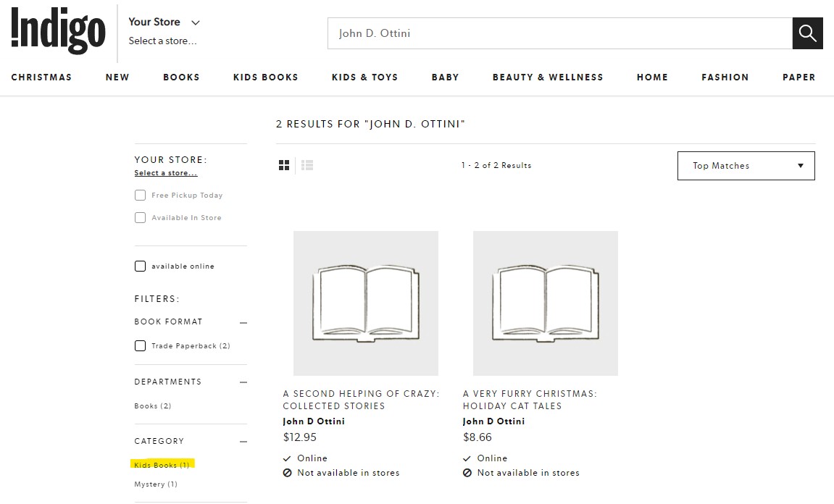
Task: Switch to grid view of results
Action: pyautogui.click(x=283, y=165)
